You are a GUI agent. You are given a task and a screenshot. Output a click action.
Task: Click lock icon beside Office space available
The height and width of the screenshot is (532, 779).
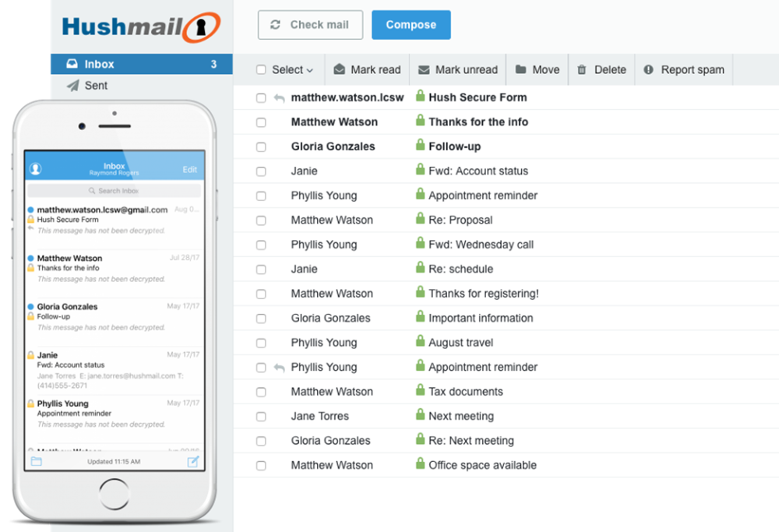pos(421,463)
